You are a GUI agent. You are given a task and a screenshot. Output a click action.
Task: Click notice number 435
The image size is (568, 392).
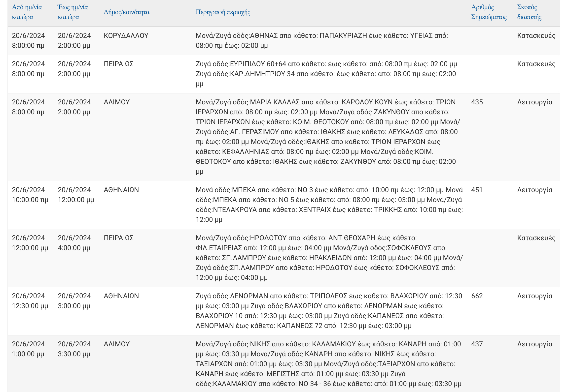pos(477,102)
